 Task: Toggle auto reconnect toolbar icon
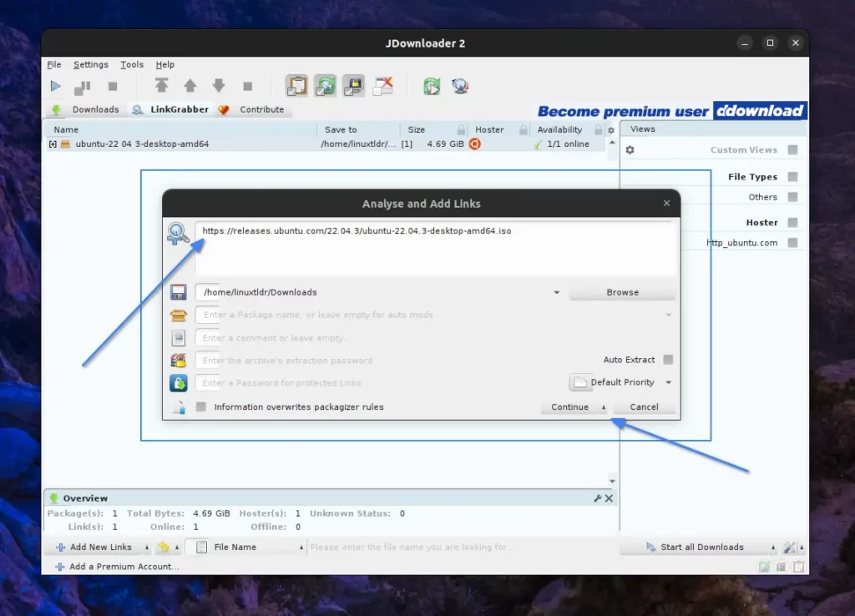coord(326,86)
